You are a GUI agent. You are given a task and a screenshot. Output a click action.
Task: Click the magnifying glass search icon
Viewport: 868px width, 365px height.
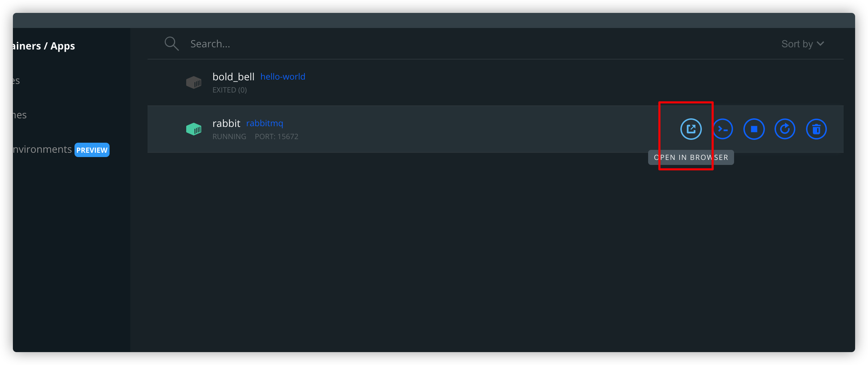[172, 44]
